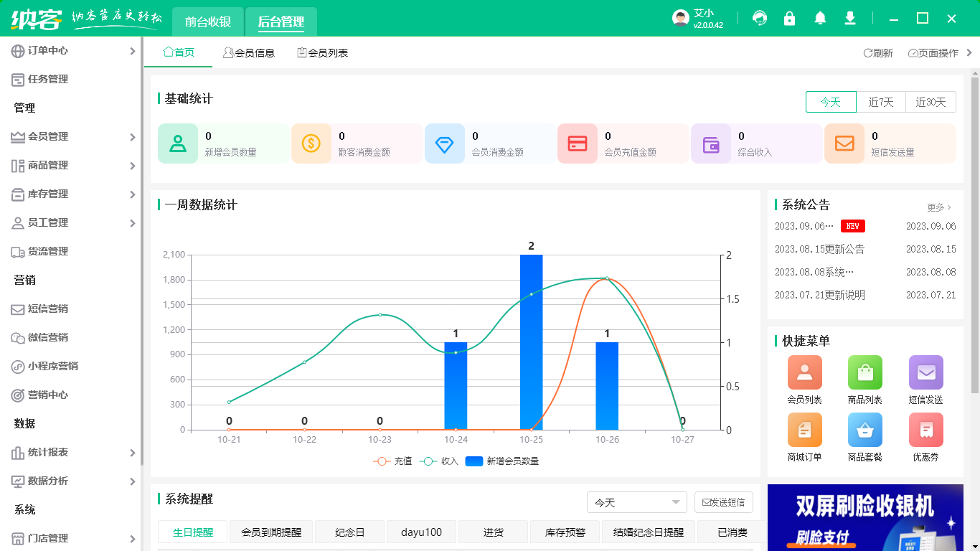This screenshot has width=980, height=551.
Task: Click the 短信发送量 envelope icon
Action: (844, 143)
